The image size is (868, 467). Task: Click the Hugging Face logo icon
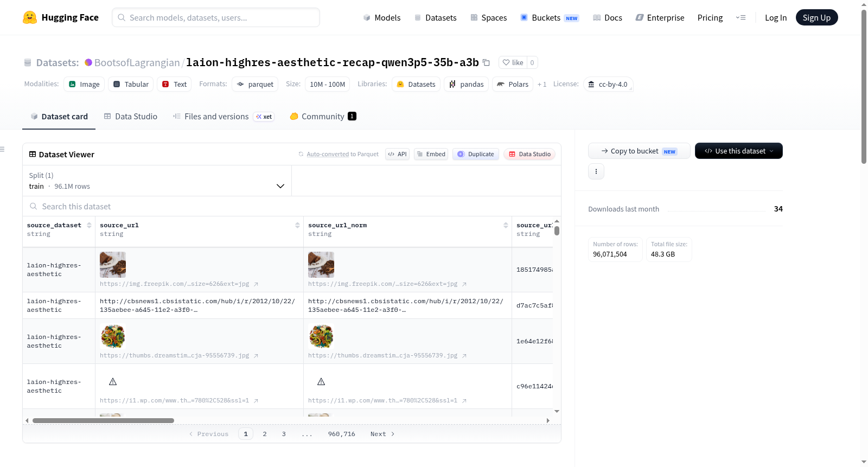pos(30,17)
